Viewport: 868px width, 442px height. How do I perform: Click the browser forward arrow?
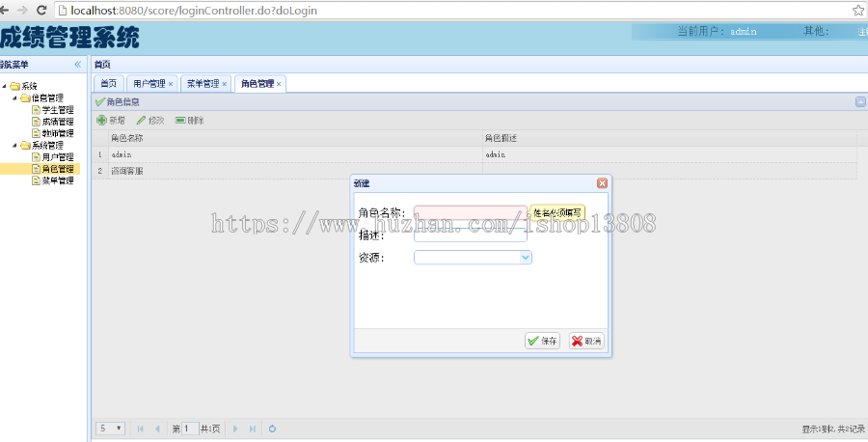click(x=23, y=10)
